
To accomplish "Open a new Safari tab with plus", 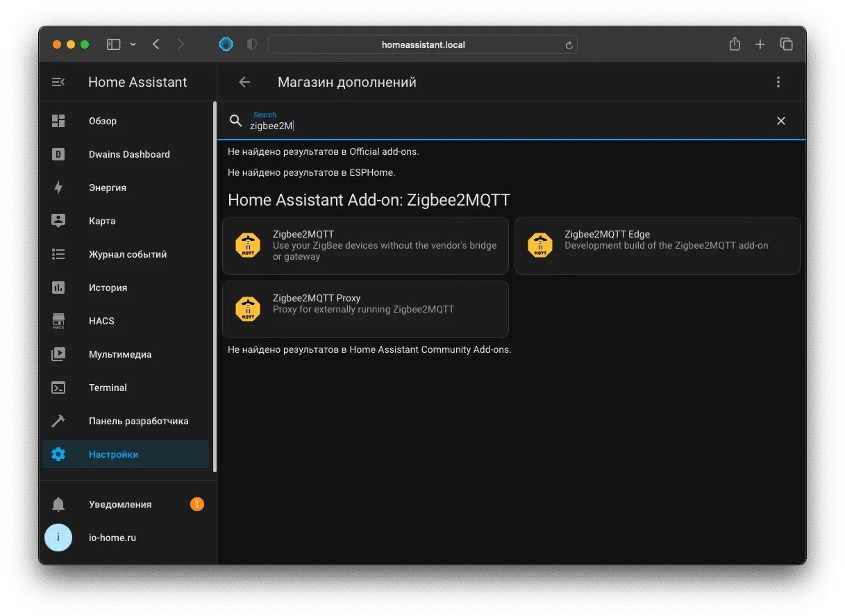I will [x=760, y=44].
